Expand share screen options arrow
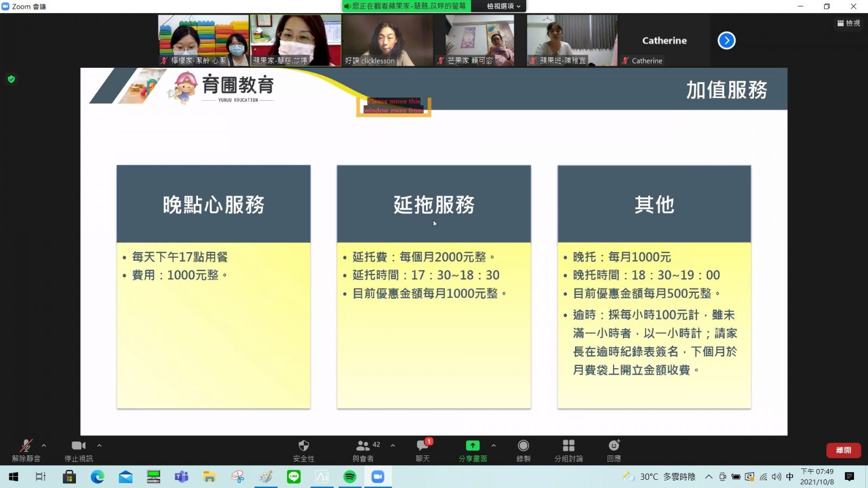Viewport: 868px width, 488px height. (x=494, y=446)
